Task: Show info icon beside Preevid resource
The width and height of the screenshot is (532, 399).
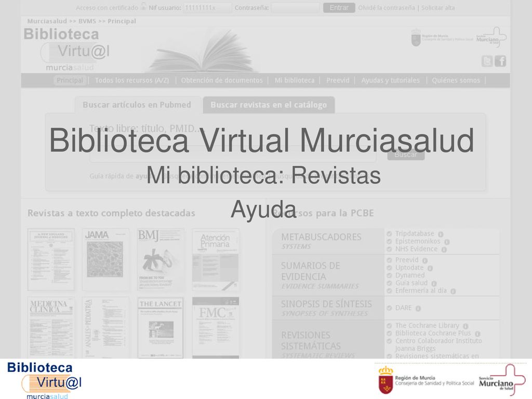Action: pos(425,261)
